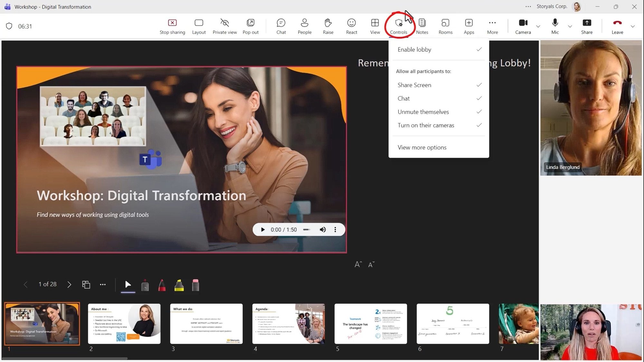
Task: Raise your hand
Action: pos(328,26)
